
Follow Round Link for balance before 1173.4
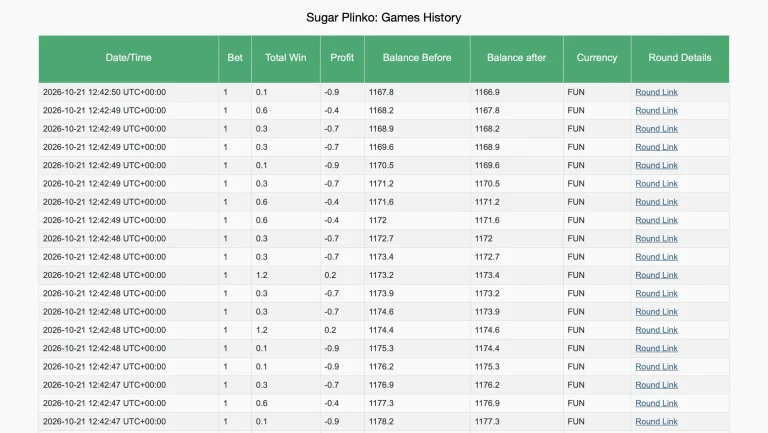click(x=656, y=257)
